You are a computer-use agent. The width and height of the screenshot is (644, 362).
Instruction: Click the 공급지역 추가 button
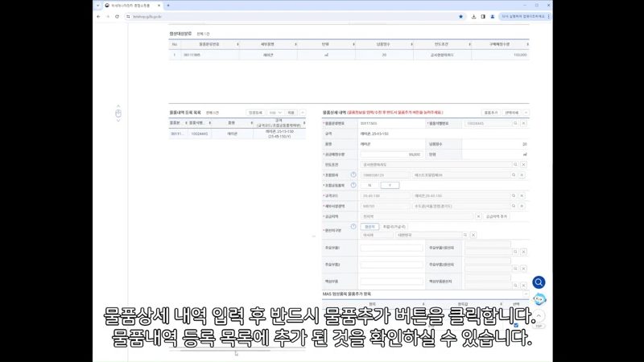497,216
